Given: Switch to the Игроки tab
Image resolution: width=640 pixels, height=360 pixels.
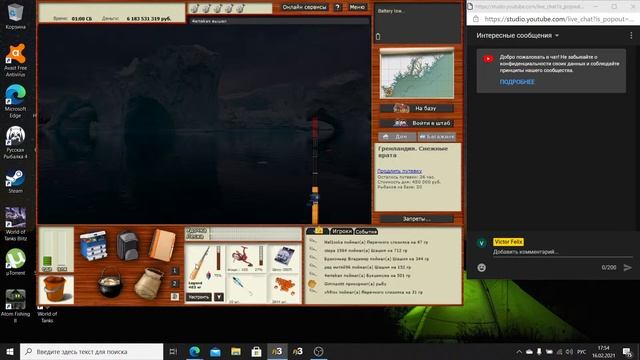Looking at the screenshot, I should (x=341, y=231).
